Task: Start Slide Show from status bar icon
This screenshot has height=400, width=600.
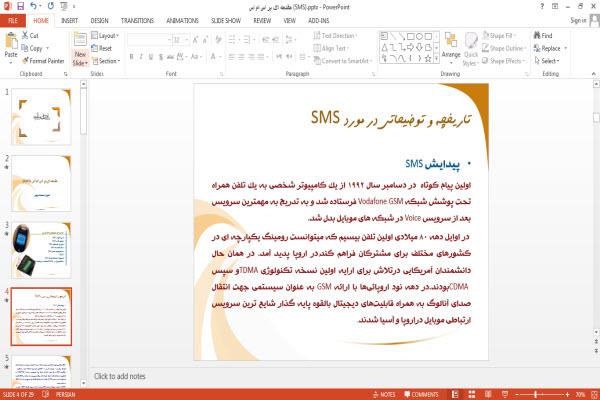Action: point(505,394)
